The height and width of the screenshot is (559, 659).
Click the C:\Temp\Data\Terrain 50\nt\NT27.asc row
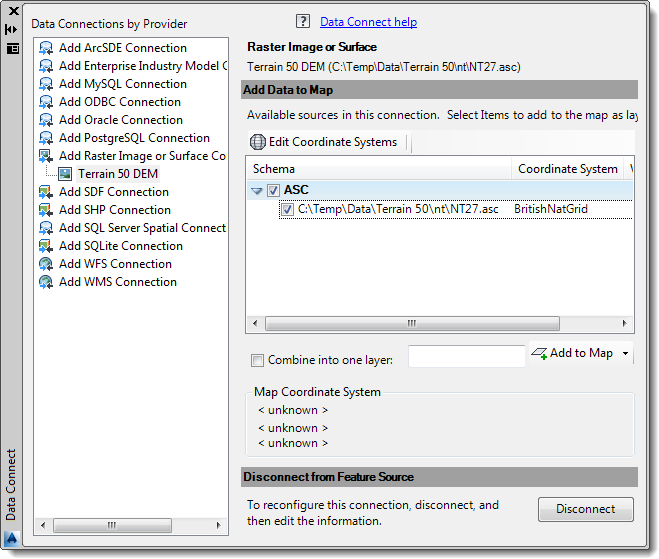(456, 209)
